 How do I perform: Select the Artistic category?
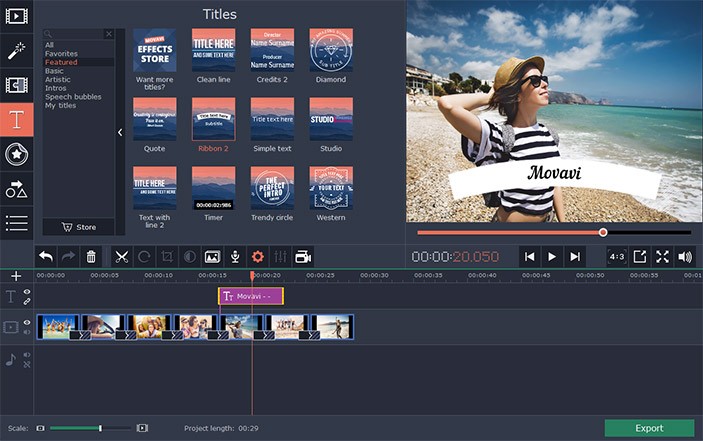(58, 79)
